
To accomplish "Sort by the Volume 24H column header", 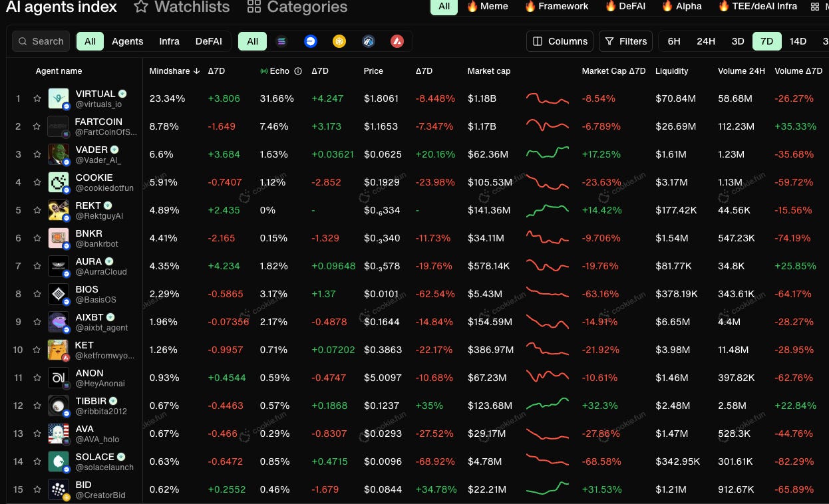I will [x=741, y=71].
